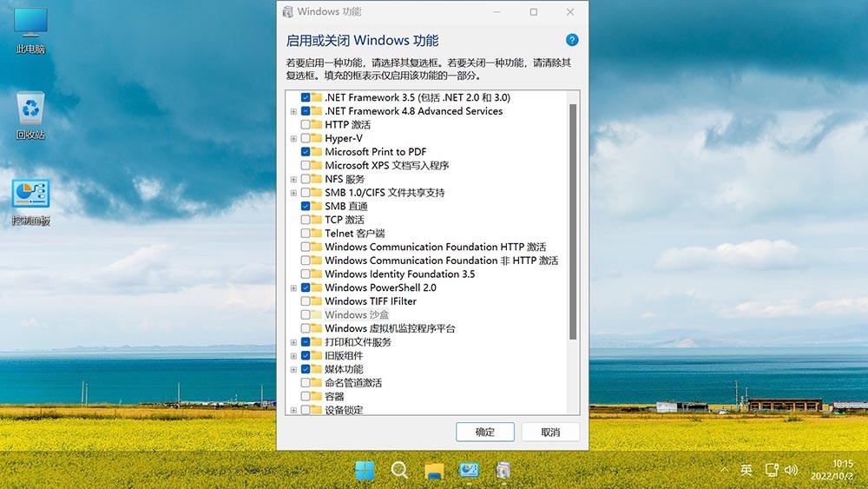The width and height of the screenshot is (868, 489).
Task: Select the greyed Windows 沙盒 row
Action: tap(357, 314)
